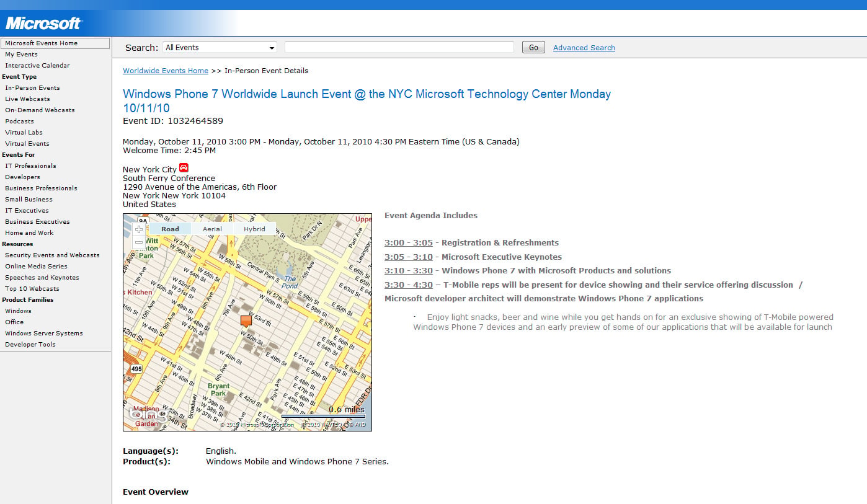867x504 pixels.
Task: Show events for IT Professionals
Action: coord(30,166)
